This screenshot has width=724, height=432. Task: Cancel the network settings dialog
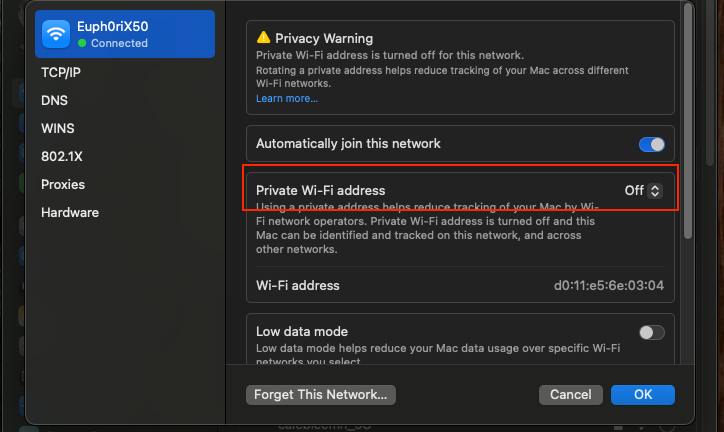click(570, 395)
